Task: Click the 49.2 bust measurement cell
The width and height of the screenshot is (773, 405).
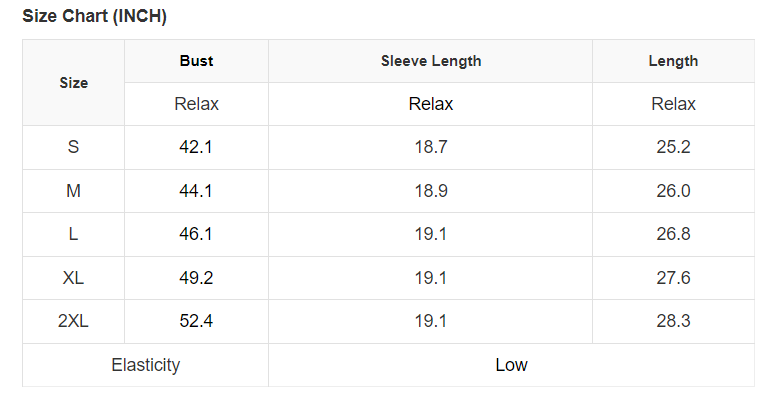Action: pyautogui.click(x=196, y=278)
